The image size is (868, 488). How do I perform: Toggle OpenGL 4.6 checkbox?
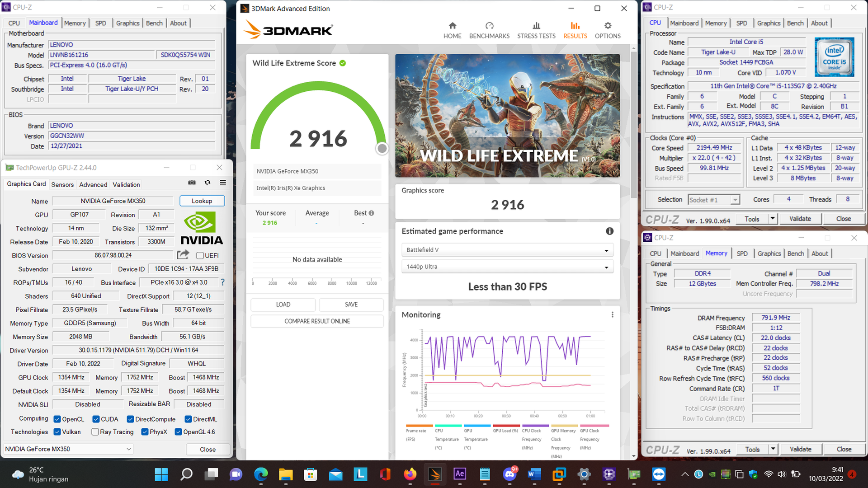[x=178, y=432]
